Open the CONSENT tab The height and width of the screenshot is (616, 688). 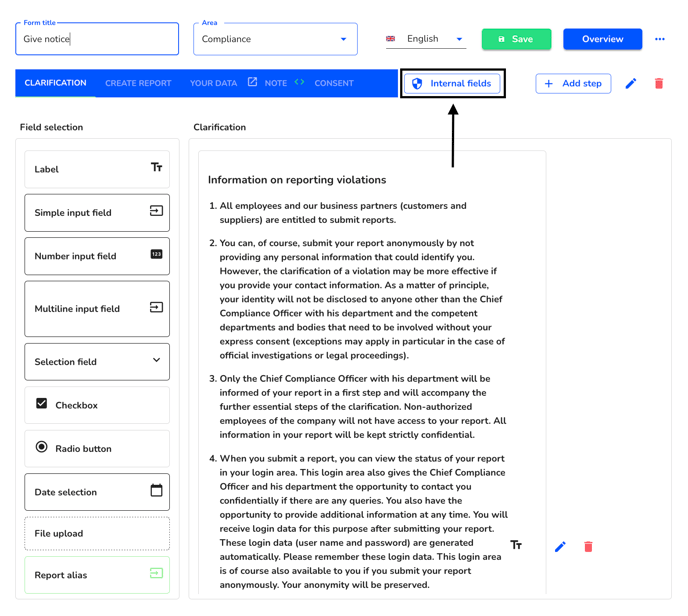[334, 83]
